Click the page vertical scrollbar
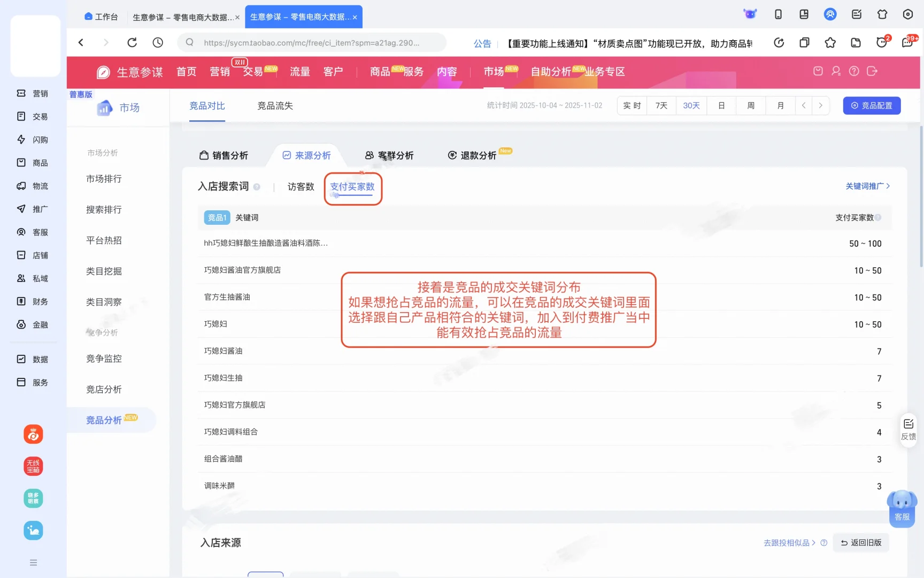Viewport: 924px width, 578px height. tap(921, 196)
